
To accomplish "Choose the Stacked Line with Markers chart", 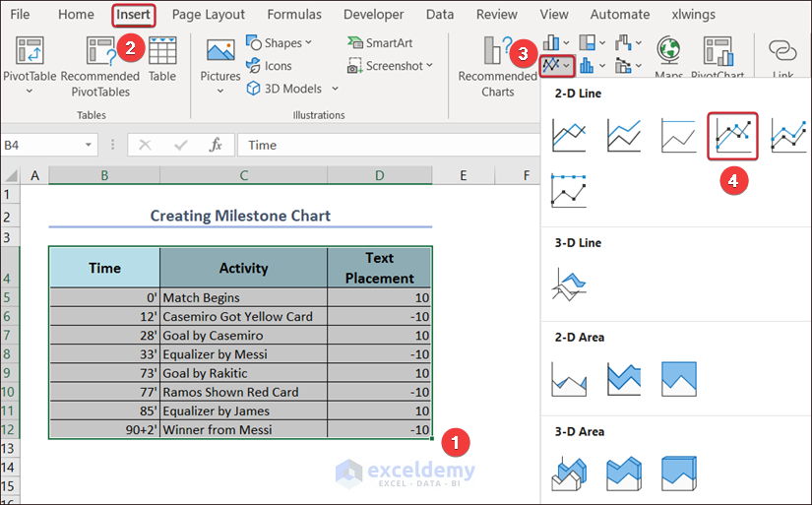I will coord(788,136).
